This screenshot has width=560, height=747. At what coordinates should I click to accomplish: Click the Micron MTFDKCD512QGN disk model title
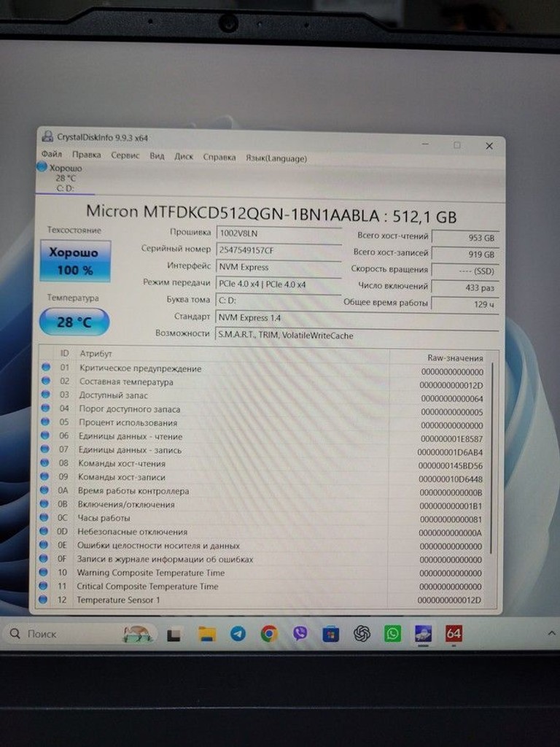click(x=271, y=214)
